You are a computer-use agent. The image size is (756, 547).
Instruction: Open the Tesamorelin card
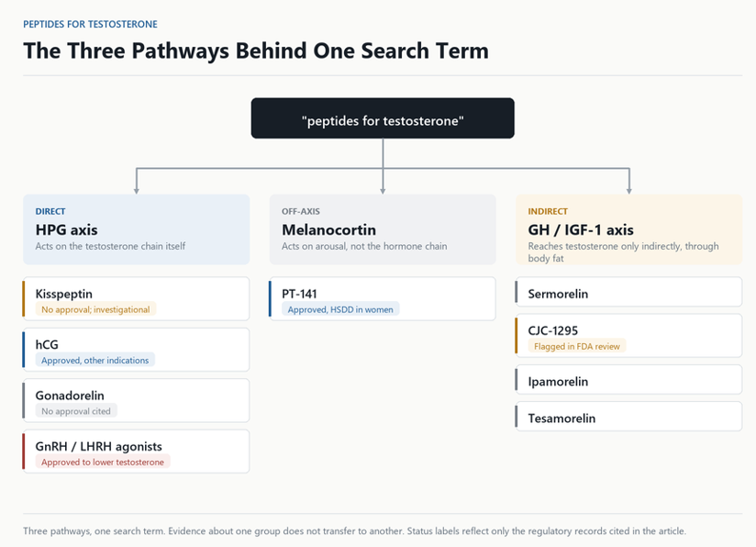tap(628, 417)
